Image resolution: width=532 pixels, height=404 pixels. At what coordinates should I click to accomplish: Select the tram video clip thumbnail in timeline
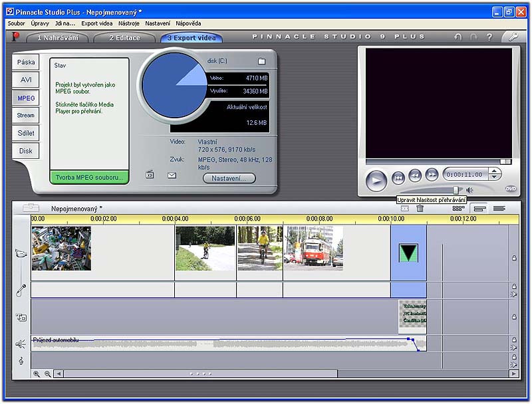(x=313, y=247)
